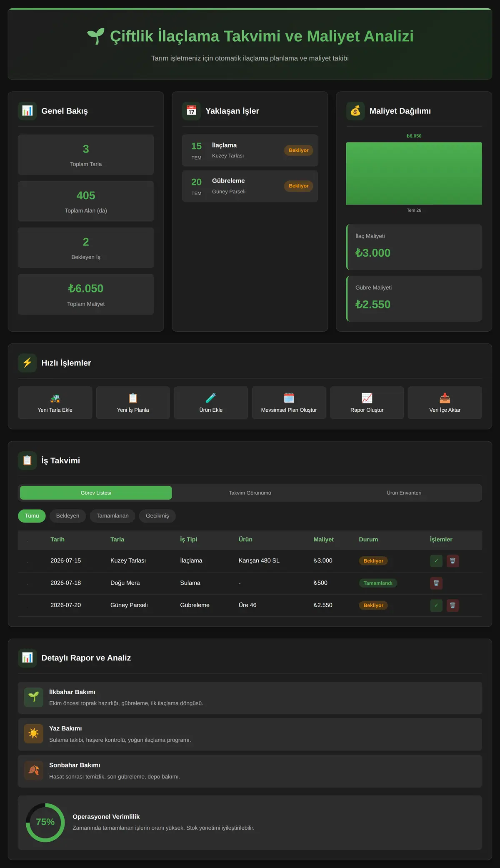500x868 pixels.
Task: Select the Tümü filter chip
Action: 32,516
